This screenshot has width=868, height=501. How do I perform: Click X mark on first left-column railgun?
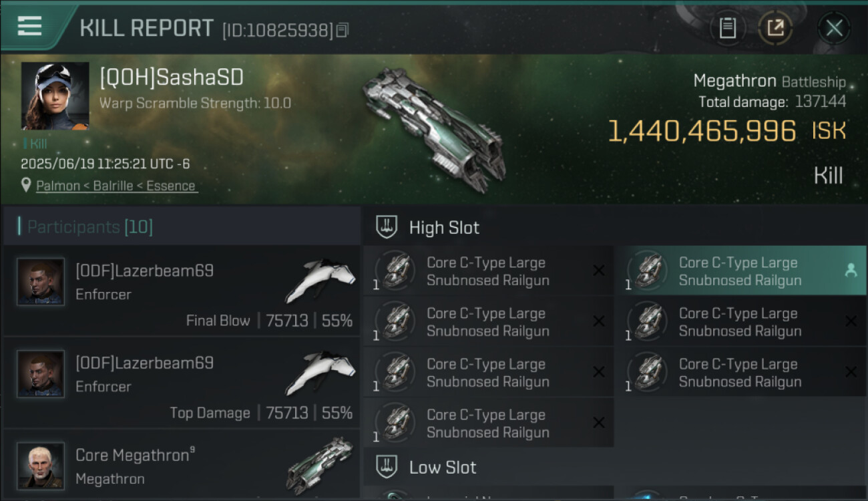(x=599, y=271)
